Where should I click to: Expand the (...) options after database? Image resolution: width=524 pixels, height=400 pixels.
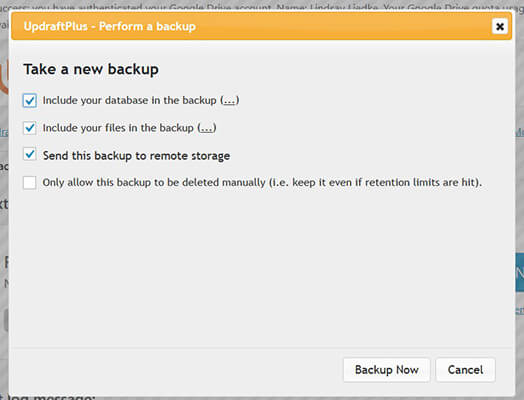click(230, 100)
